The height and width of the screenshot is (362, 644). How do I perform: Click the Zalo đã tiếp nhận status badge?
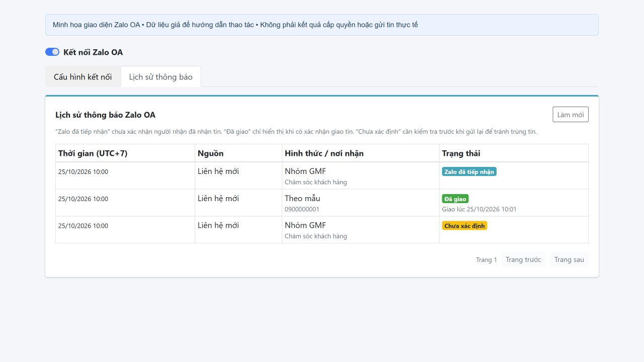[x=469, y=171]
